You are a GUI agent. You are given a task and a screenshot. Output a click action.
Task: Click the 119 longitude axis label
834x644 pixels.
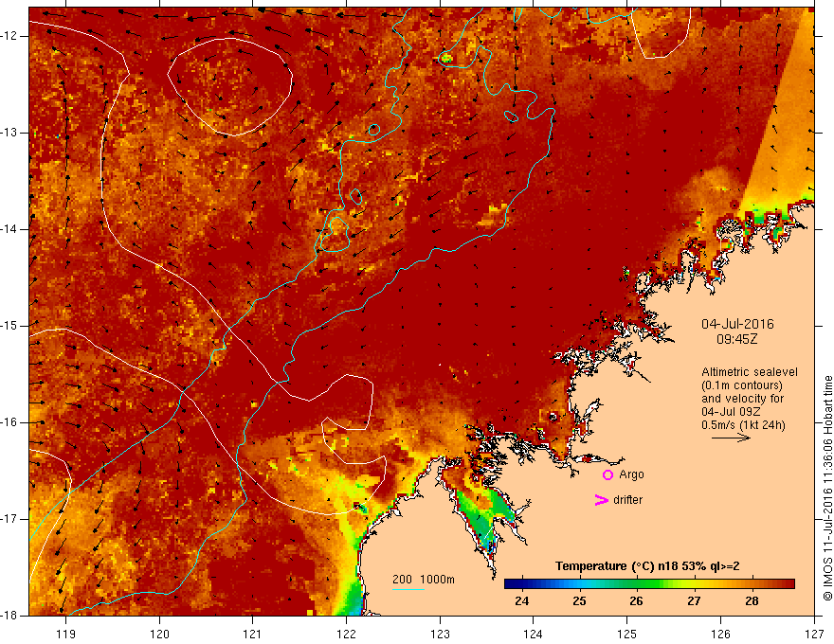66,634
